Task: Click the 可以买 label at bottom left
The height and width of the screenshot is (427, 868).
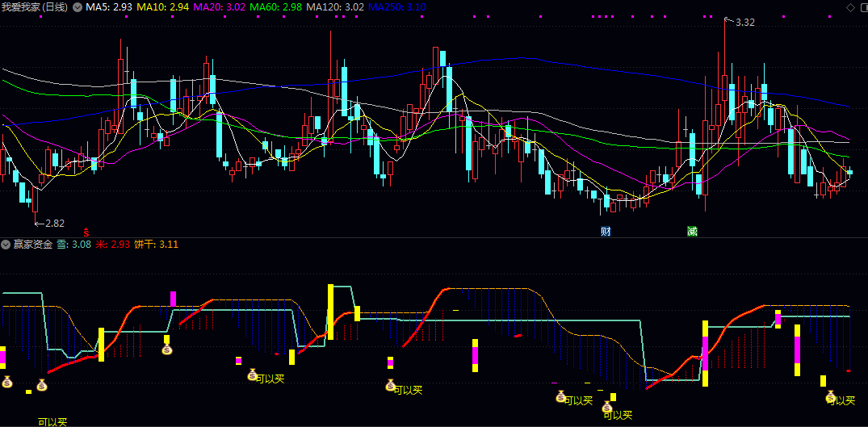Action: tap(52, 422)
